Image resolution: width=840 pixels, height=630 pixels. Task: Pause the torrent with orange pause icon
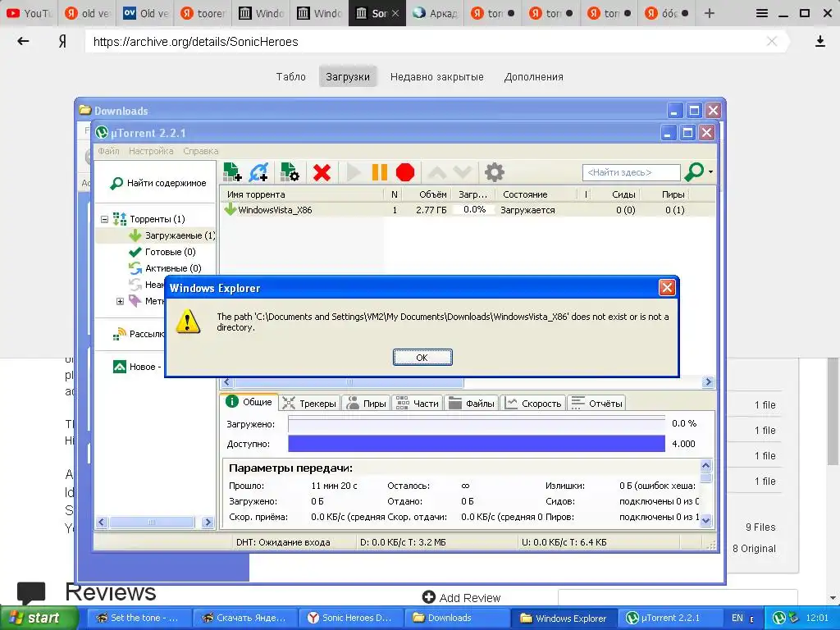pos(379,172)
